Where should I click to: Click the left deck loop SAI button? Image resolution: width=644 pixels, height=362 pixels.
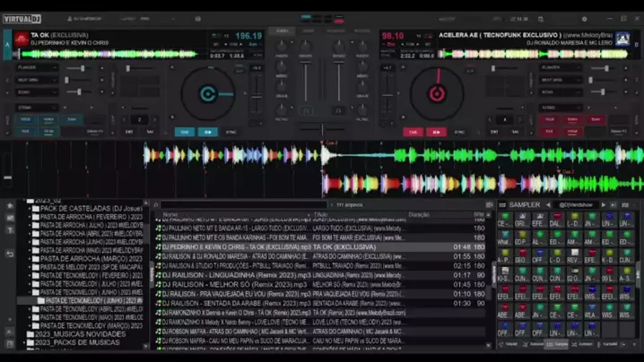[150, 132]
